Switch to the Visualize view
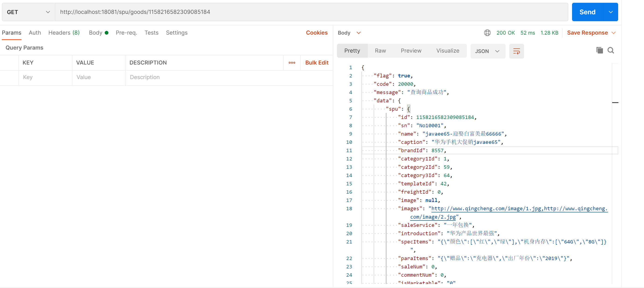This screenshot has width=644, height=288. (x=447, y=51)
